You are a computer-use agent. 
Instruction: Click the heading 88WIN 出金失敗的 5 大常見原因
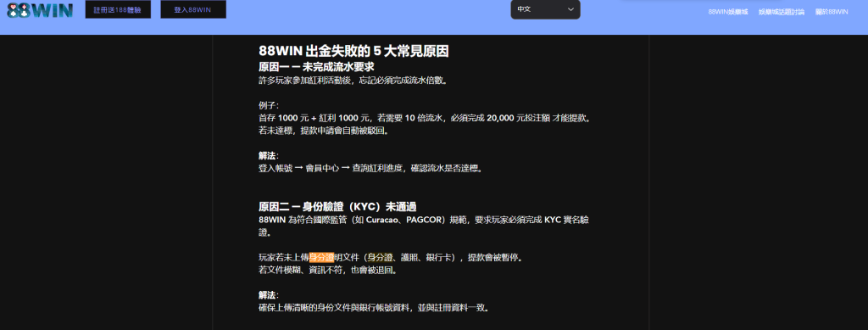coord(353,51)
